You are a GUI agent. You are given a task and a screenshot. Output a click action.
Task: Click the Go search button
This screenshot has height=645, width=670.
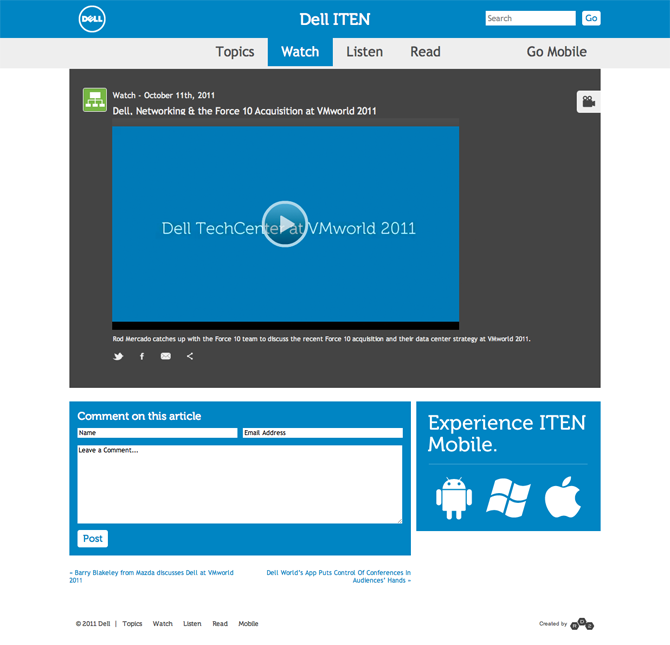point(591,18)
